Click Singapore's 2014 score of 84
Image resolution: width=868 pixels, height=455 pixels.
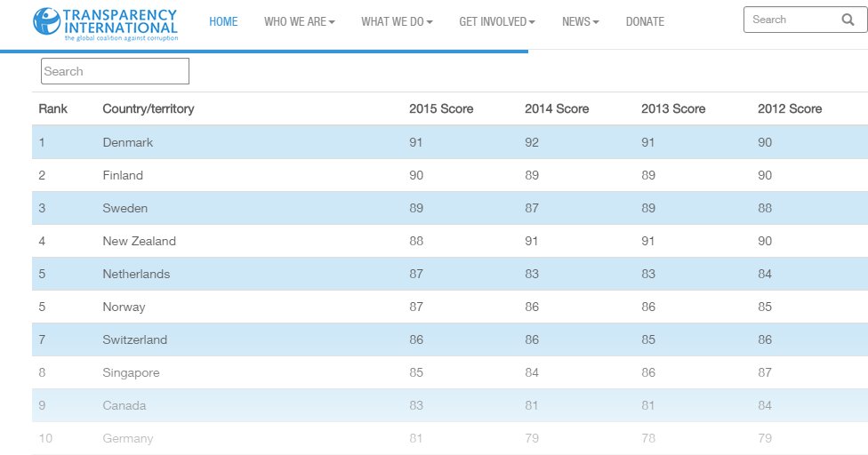[x=532, y=372]
